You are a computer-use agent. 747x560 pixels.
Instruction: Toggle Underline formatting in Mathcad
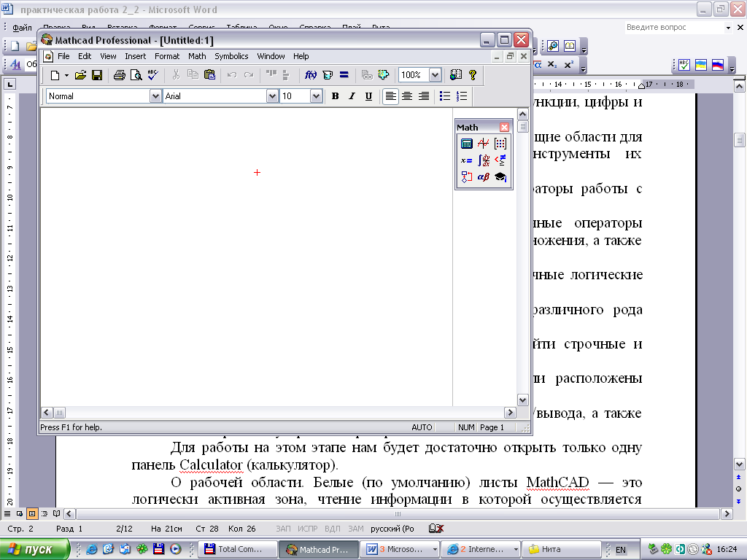(368, 96)
